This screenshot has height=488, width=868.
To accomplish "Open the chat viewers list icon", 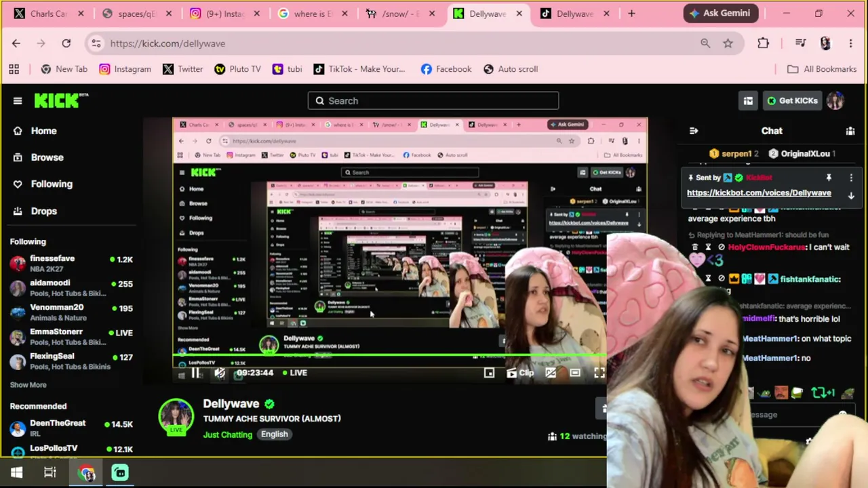I will click(x=850, y=131).
